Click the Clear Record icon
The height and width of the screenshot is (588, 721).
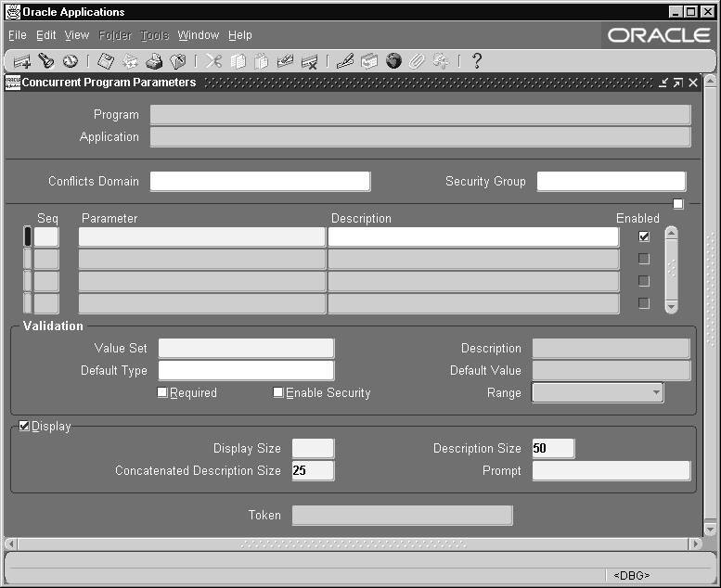pos(285,61)
